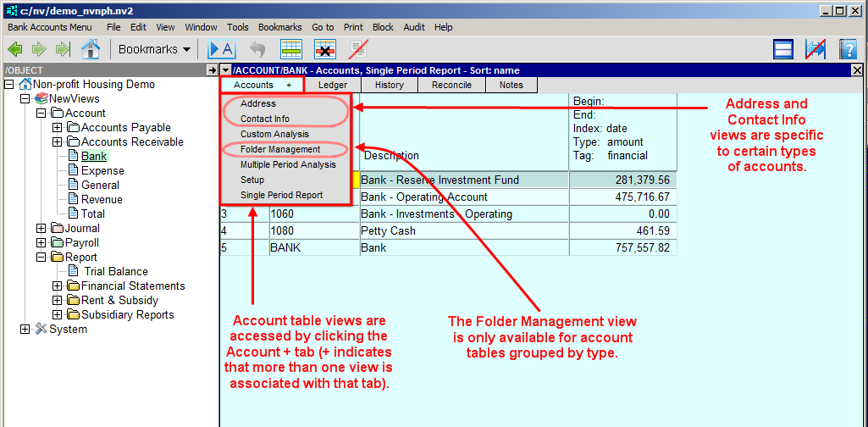Select Trial Balance in the Report tree

pyautogui.click(x=116, y=272)
